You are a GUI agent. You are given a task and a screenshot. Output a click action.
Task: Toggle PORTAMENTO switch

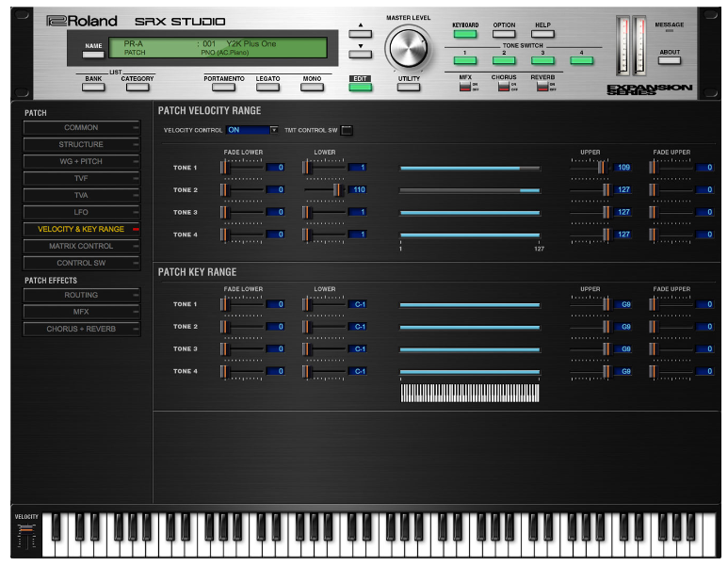pos(224,87)
